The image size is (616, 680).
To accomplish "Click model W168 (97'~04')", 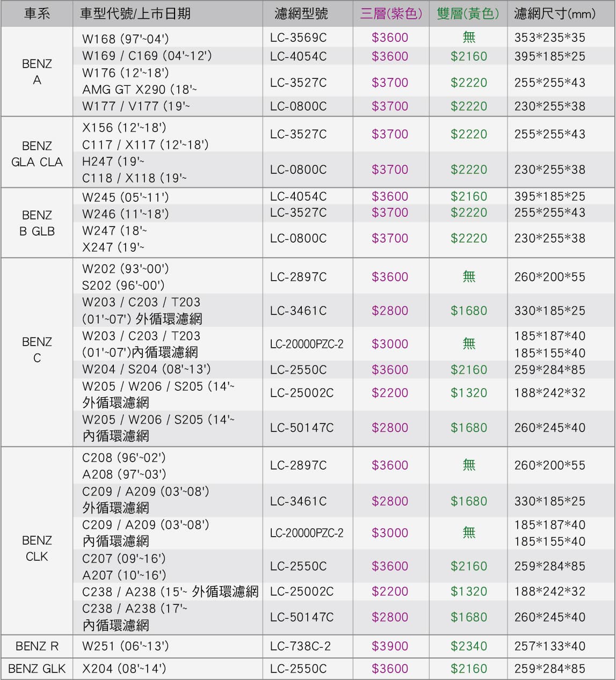I will point(125,39).
